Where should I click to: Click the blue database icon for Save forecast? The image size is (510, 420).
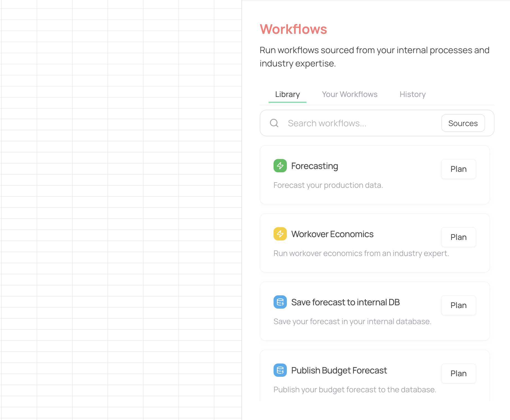tap(280, 302)
